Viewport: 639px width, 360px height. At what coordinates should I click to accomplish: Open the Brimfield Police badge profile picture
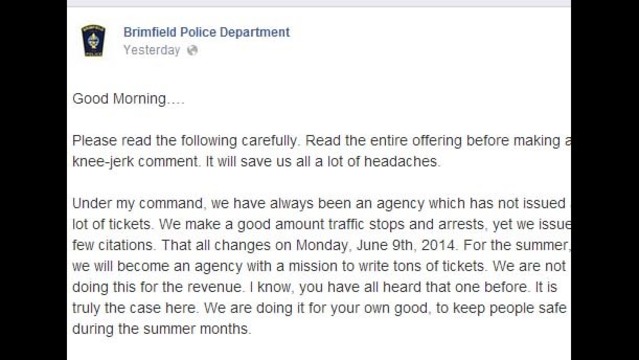(93, 41)
